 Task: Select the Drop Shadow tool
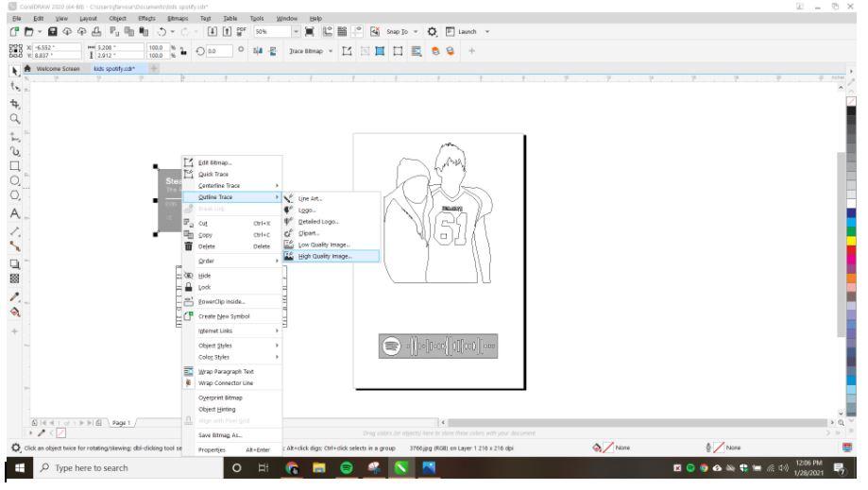pyautogui.click(x=15, y=264)
